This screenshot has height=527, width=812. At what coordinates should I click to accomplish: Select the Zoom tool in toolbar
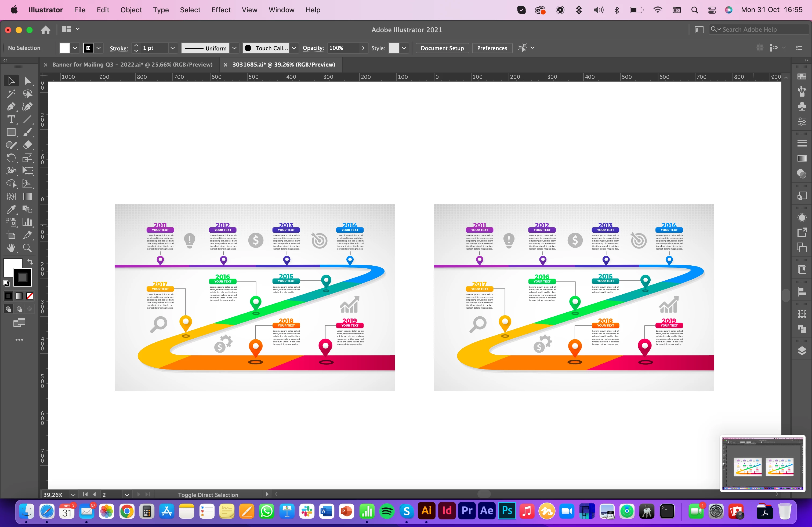pos(27,248)
